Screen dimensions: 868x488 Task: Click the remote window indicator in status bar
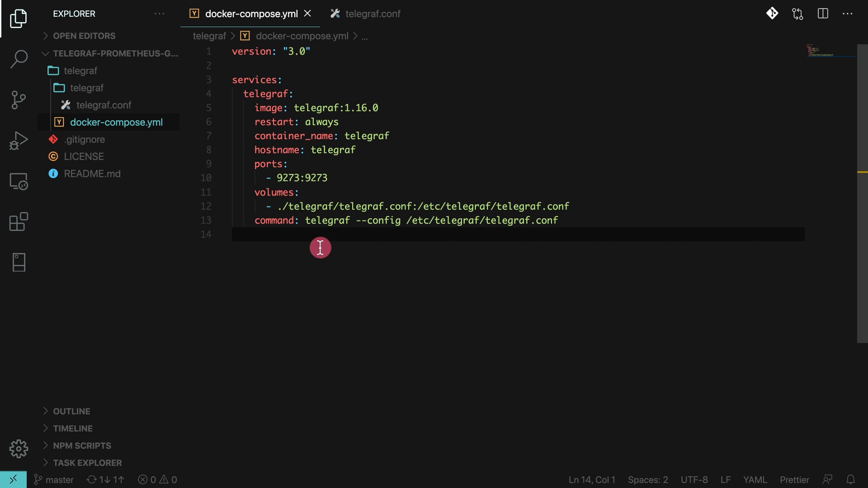pos(13,479)
